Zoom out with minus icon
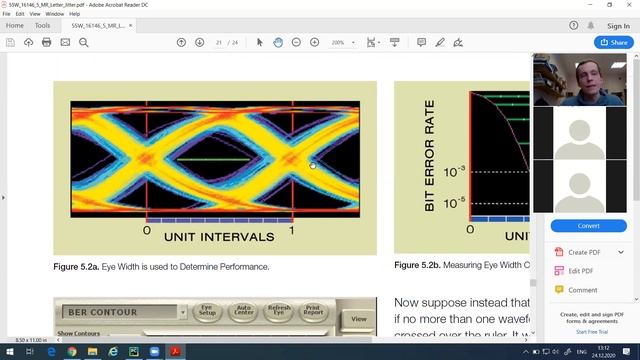This screenshot has width=640, height=360. coord(296,42)
